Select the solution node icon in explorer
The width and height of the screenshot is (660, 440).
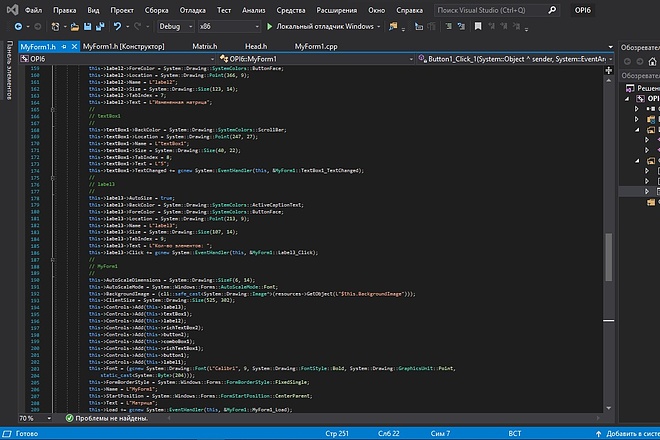(630, 88)
